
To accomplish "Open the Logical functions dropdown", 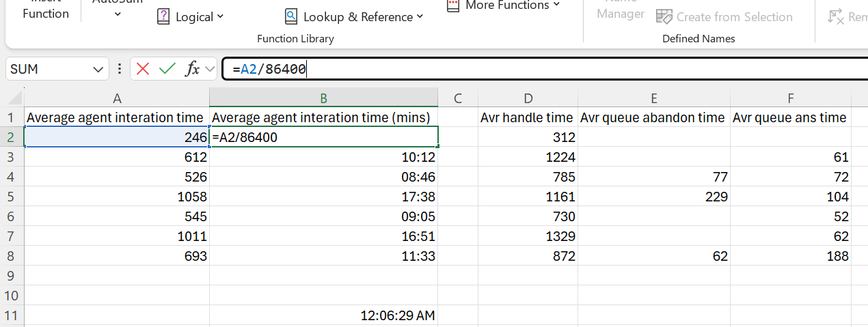I will (x=191, y=17).
